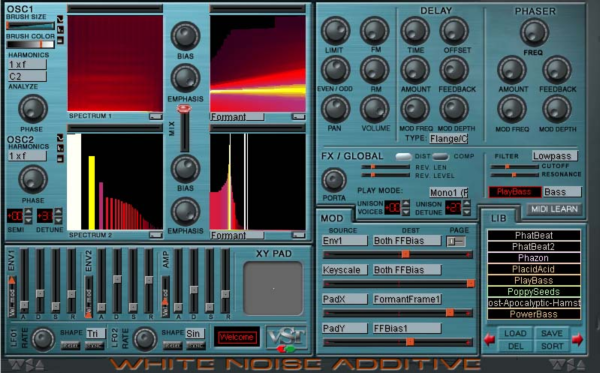This screenshot has width=600, height=373.
Task: Open the PLAY MODE Mono1 dropdown
Action: pyautogui.click(x=448, y=192)
